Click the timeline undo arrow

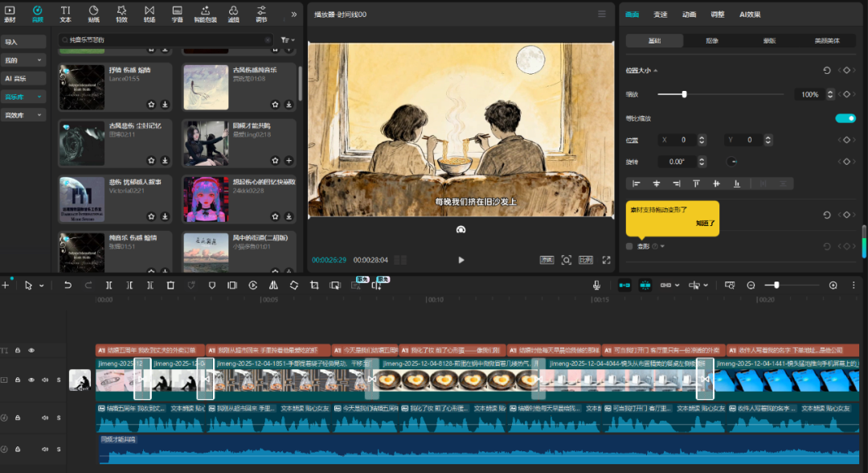point(68,286)
